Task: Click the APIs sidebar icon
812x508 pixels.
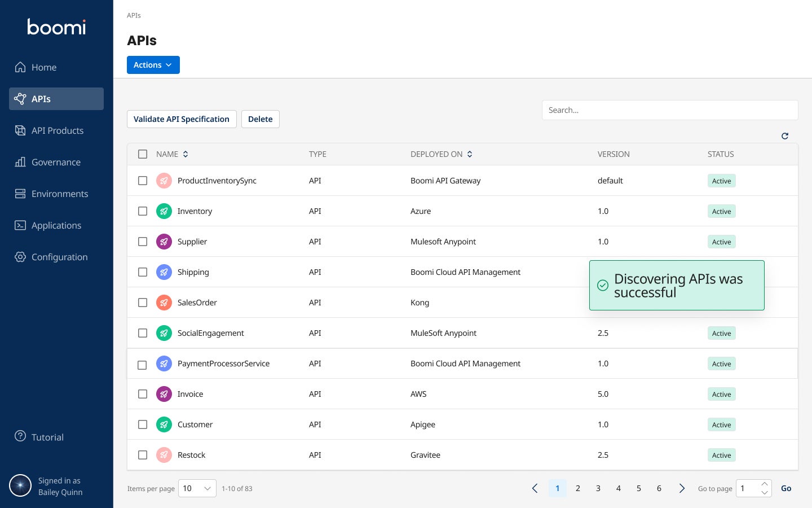Action: click(x=20, y=99)
